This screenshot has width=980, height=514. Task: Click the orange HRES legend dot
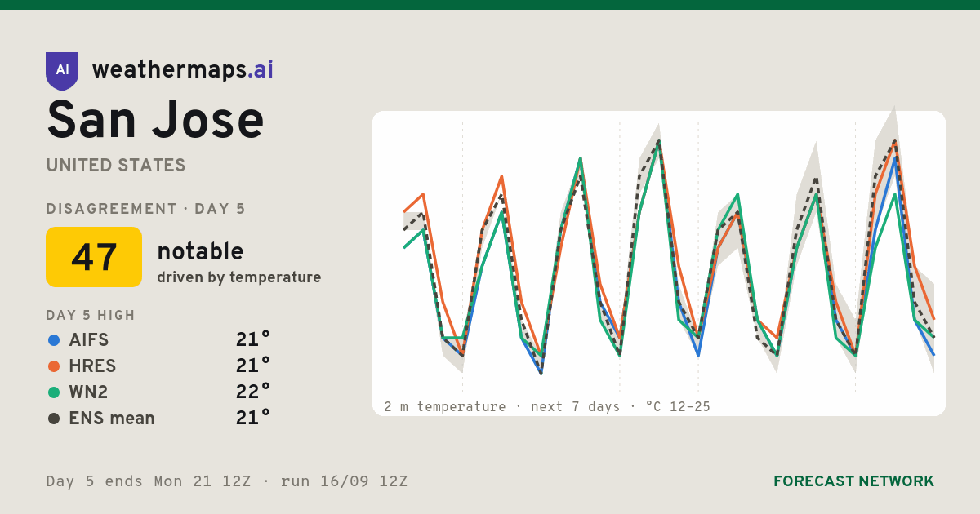[54, 366]
